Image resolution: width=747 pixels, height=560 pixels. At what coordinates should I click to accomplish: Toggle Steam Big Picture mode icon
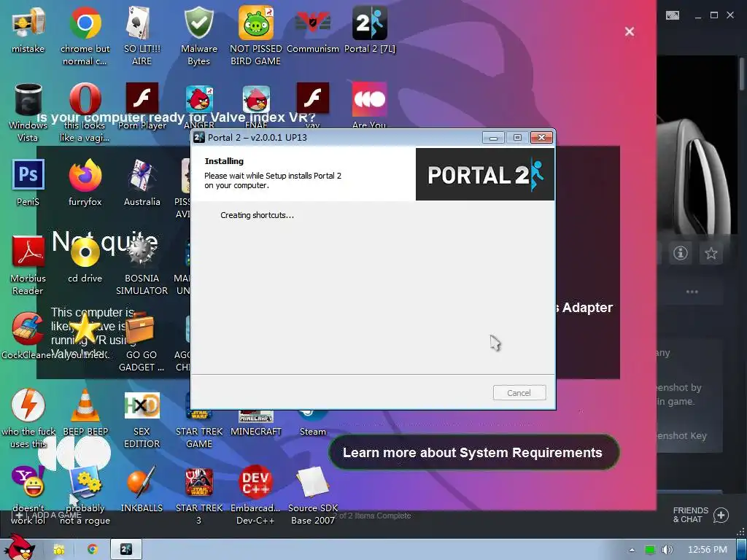point(673,15)
